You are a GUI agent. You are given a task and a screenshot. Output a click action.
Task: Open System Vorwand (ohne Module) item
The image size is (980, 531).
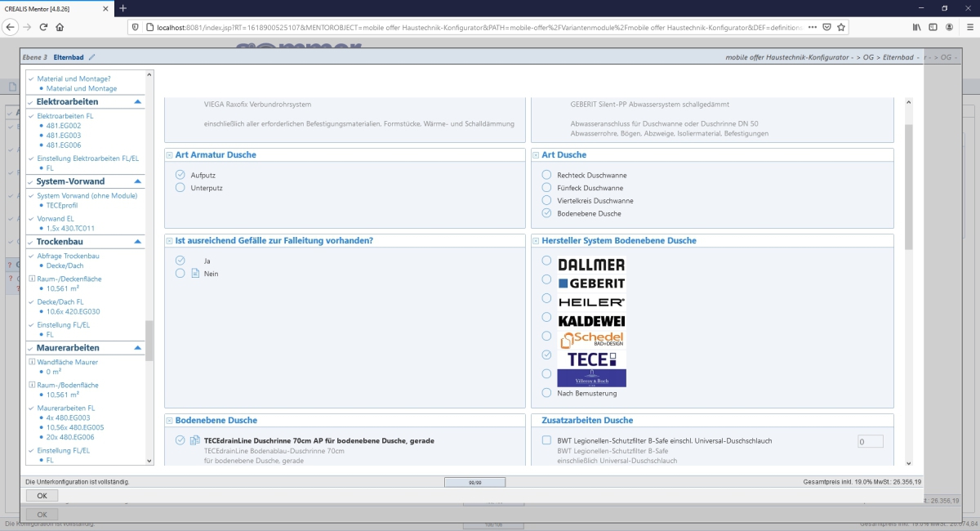click(x=87, y=195)
